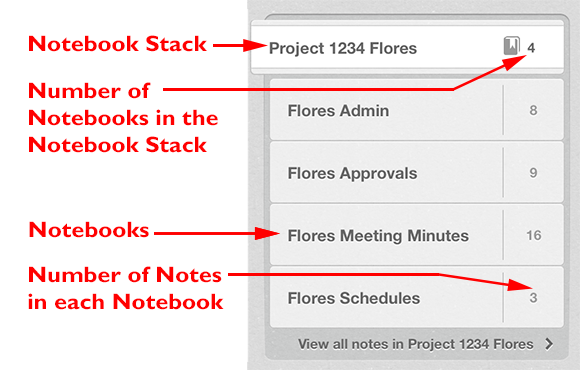
Task: Click the red Notebooks annotation label
Action: pyautogui.click(x=89, y=230)
